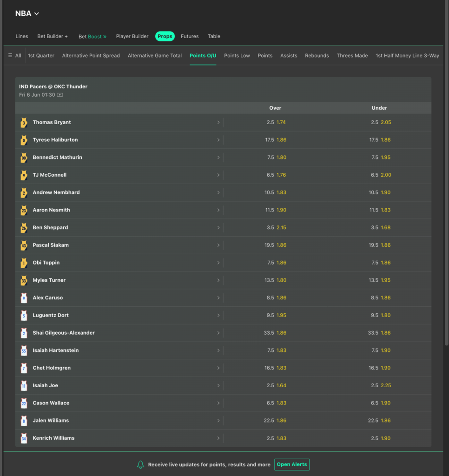Expand Jalen Williams row chevron

pos(218,420)
